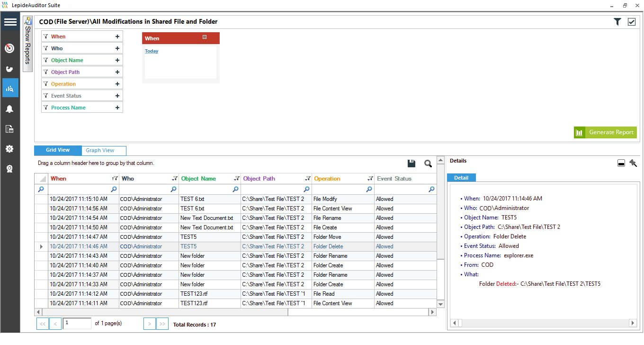Open Object Name column header filter icon

point(237,179)
